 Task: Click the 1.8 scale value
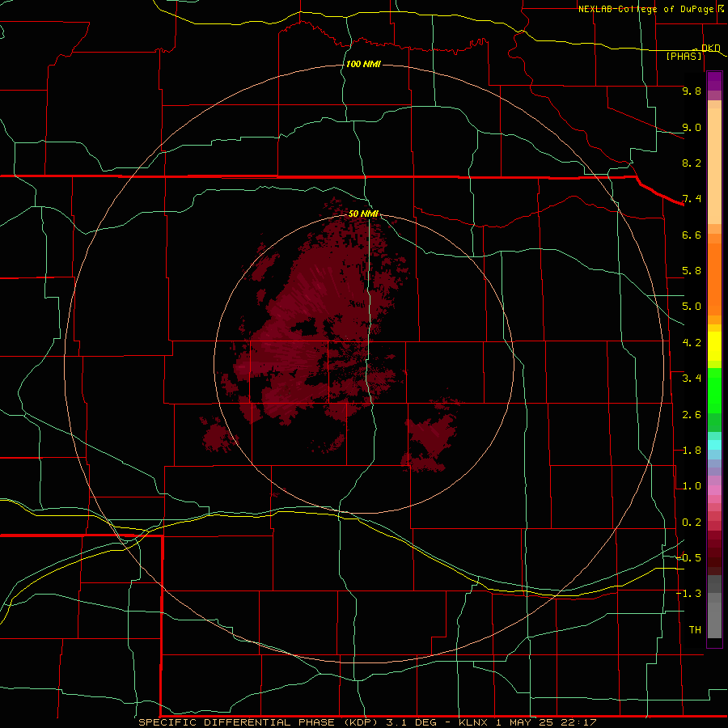[x=692, y=451]
